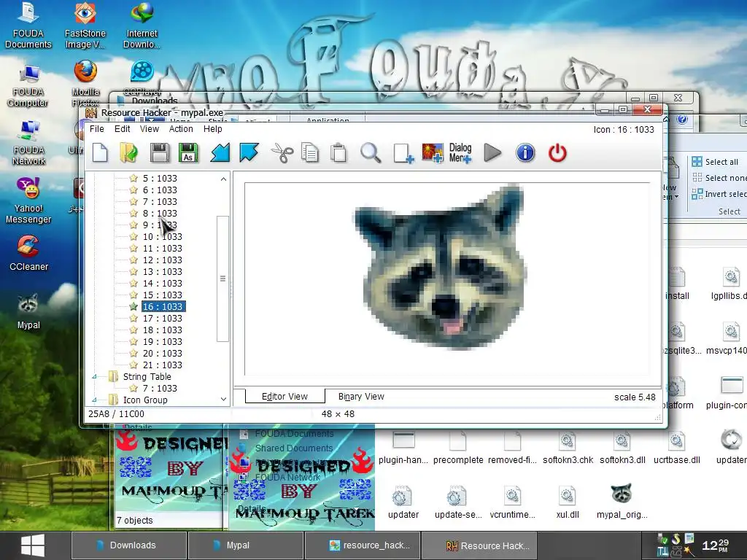The image size is (747, 560).
Task: Select the Icon Group folder node
Action: [x=145, y=400]
